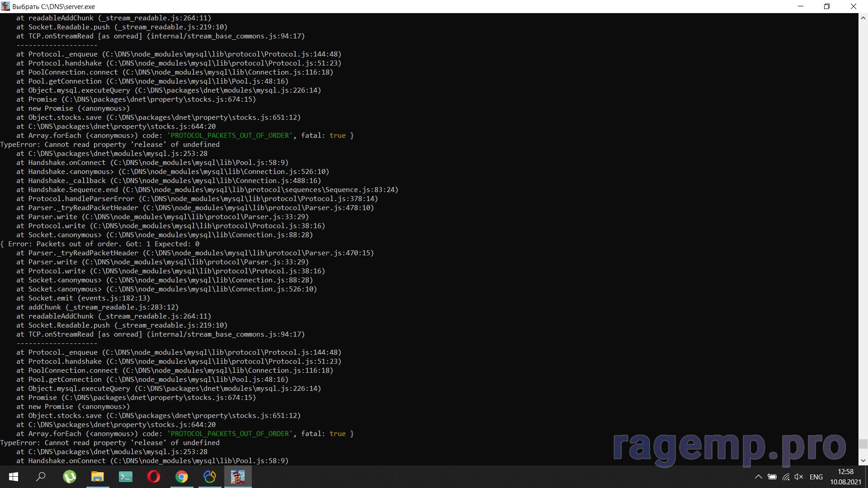Select the server.exe taskbar window icon
The height and width of the screenshot is (488, 868).
238,477
